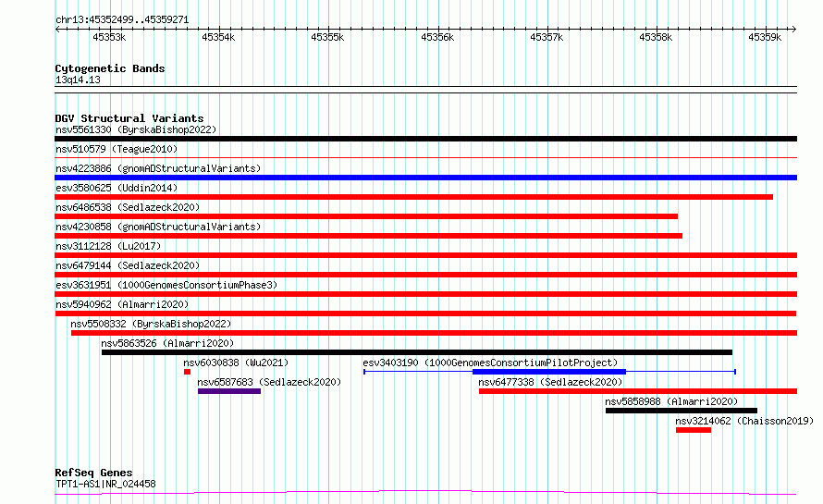
Task: Click the purple nsv6587683 variant bar
Action: pyautogui.click(x=228, y=391)
